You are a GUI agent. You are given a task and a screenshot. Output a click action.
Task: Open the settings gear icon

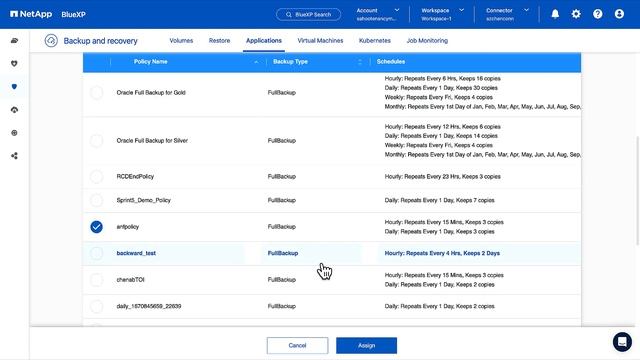tap(576, 14)
